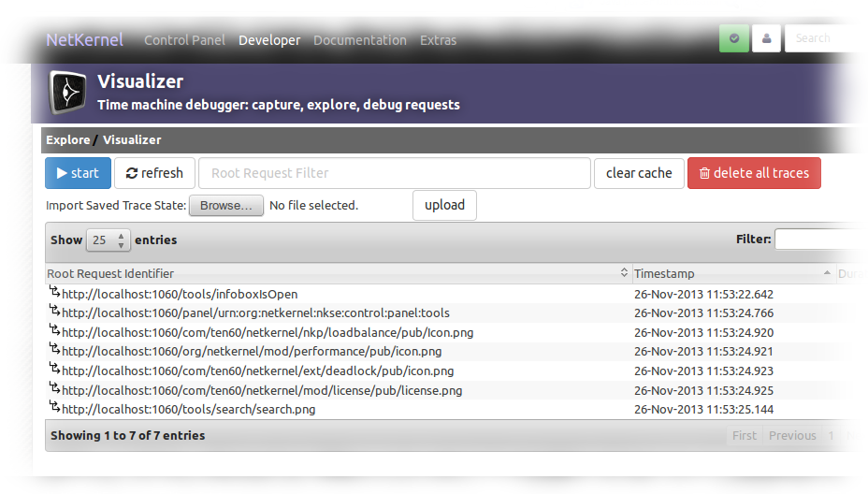Open the Control Panel menu
868x494 pixels.
coord(184,40)
